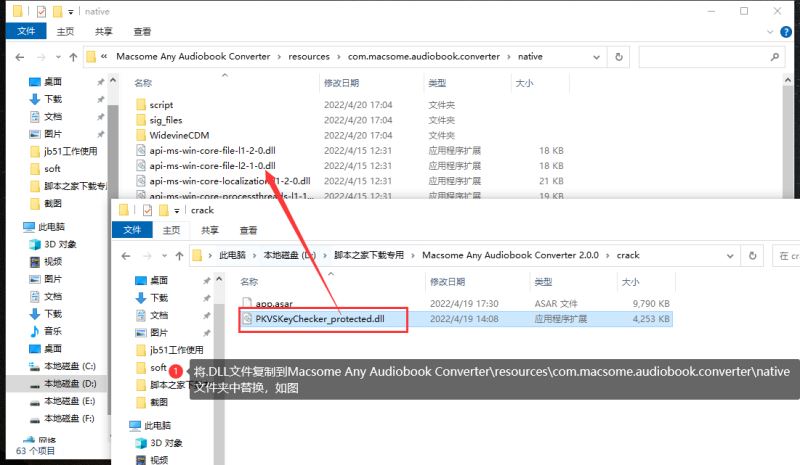Viewport: 800px width, 465px height.
Task: Select api-ms-win-core-file-l2-1-0.dll file
Action: [212, 166]
